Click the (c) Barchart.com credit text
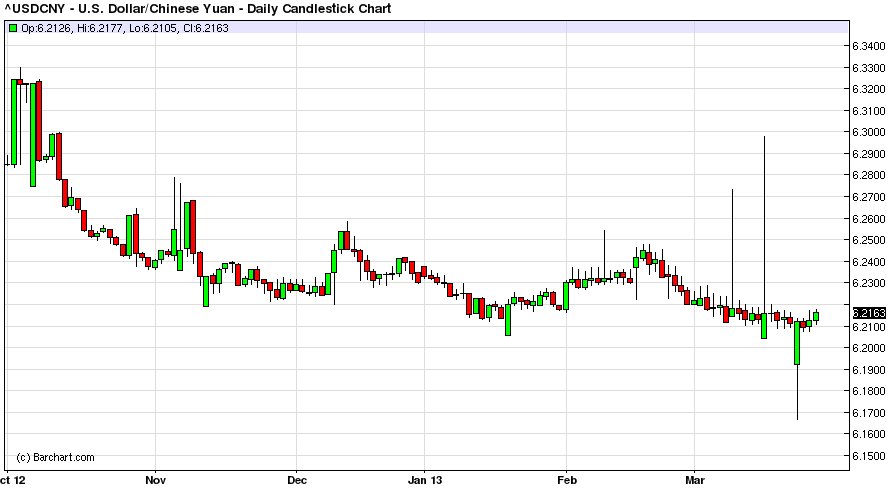 pyautogui.click(x=55, y=457)
